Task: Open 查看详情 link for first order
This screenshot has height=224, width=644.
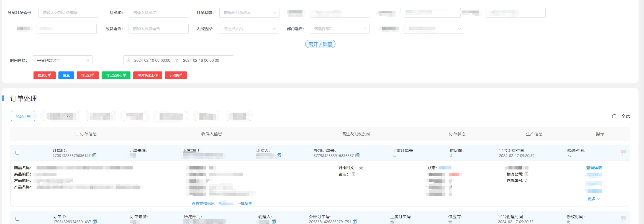Action: click(594, 168)
